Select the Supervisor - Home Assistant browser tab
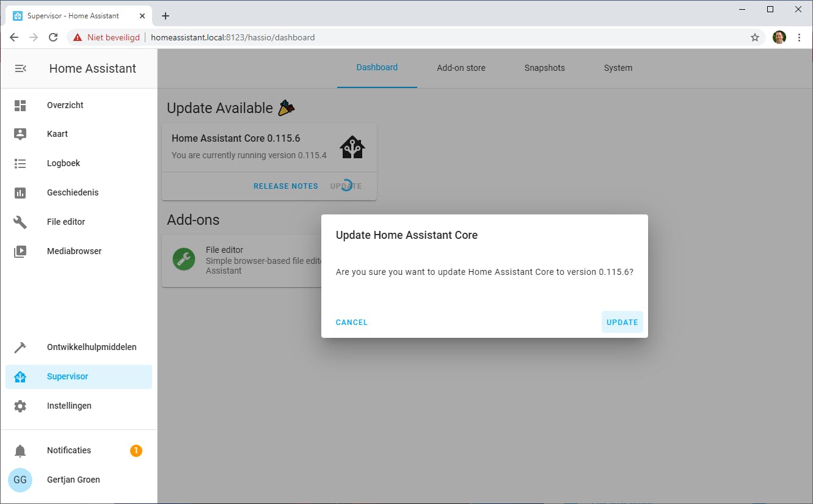 pyautogui.click(x=79, y=16)
